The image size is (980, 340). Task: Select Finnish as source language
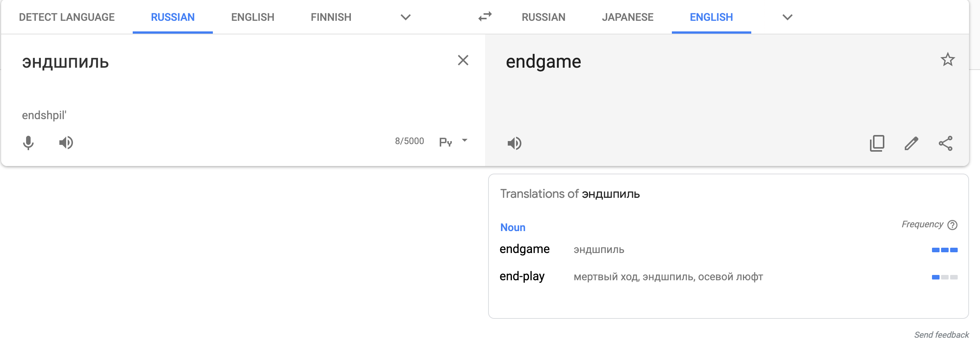330,17
